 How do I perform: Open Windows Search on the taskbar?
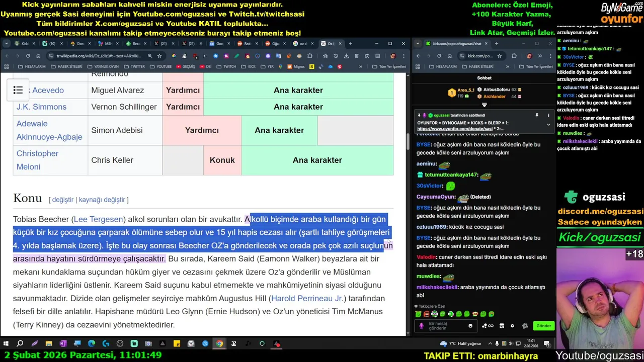pos(20,344)
